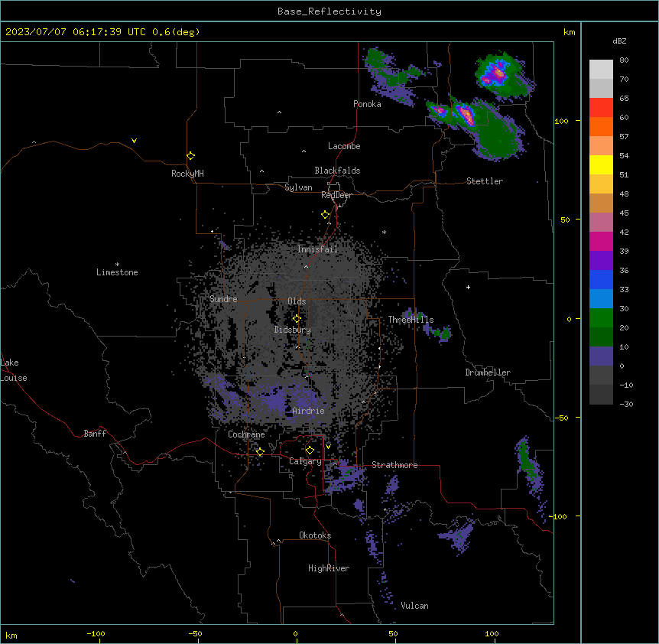Click the Okotoks label
This screenshot has width=659, height=644.
315,535
